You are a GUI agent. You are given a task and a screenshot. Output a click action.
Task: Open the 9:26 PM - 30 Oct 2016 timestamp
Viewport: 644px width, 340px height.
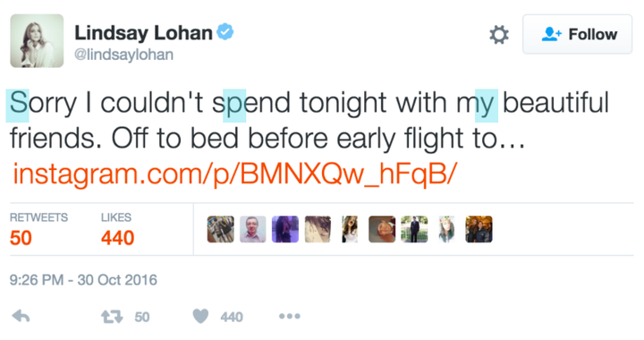coord(83,280)
